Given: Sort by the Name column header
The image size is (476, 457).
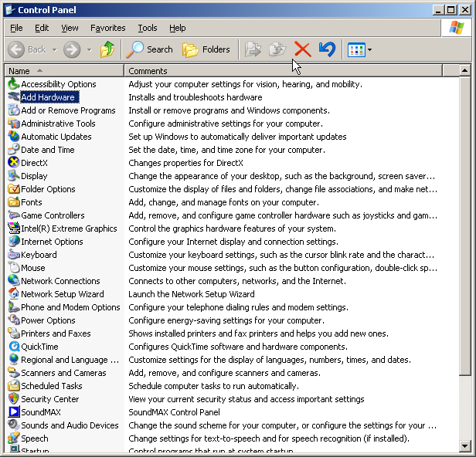Looking at the screenshot, I should tap(64, 71).
